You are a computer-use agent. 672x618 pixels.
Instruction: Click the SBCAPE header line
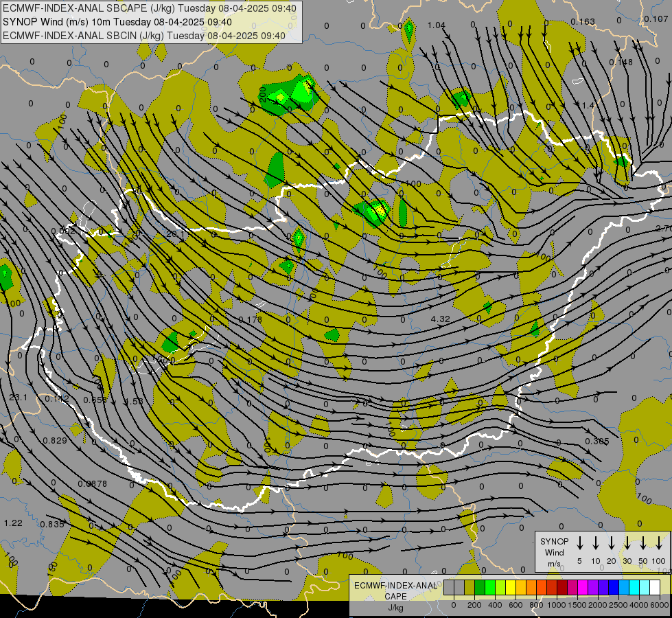point(149,8)
